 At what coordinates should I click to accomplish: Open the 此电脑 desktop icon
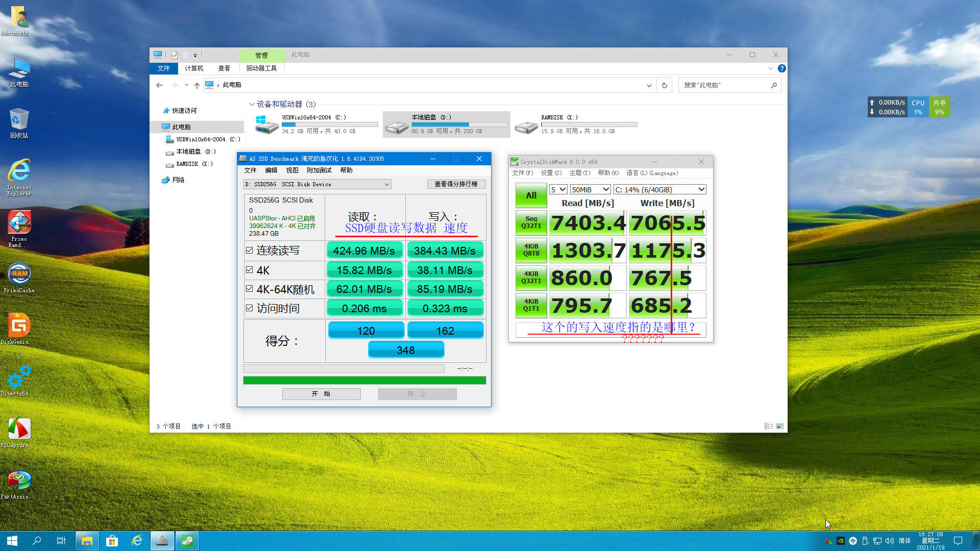pyautogui.click(x=19, y=72)
